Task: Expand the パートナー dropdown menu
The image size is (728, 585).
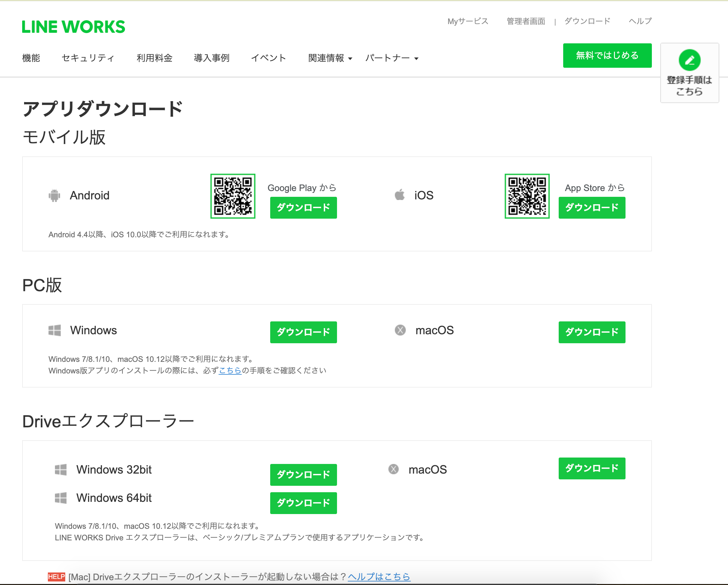Action: 392,58
